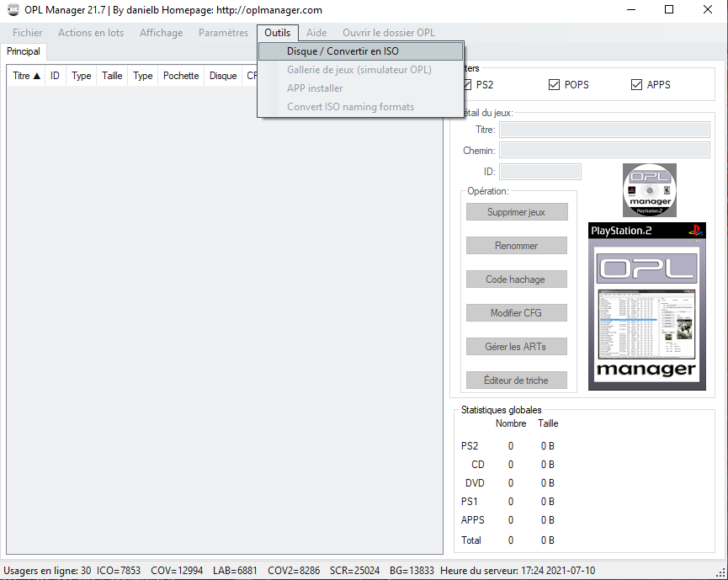The width and height of the screenshot is (728, 580).
Task: Sort by the ID column header
Action: tap(55, 76)
